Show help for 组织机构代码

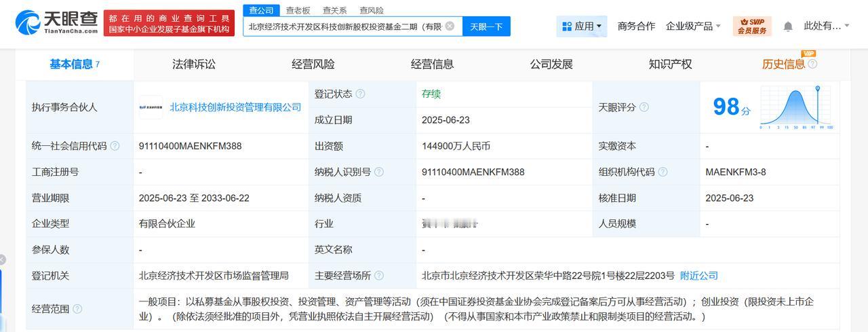coord(663,172)
